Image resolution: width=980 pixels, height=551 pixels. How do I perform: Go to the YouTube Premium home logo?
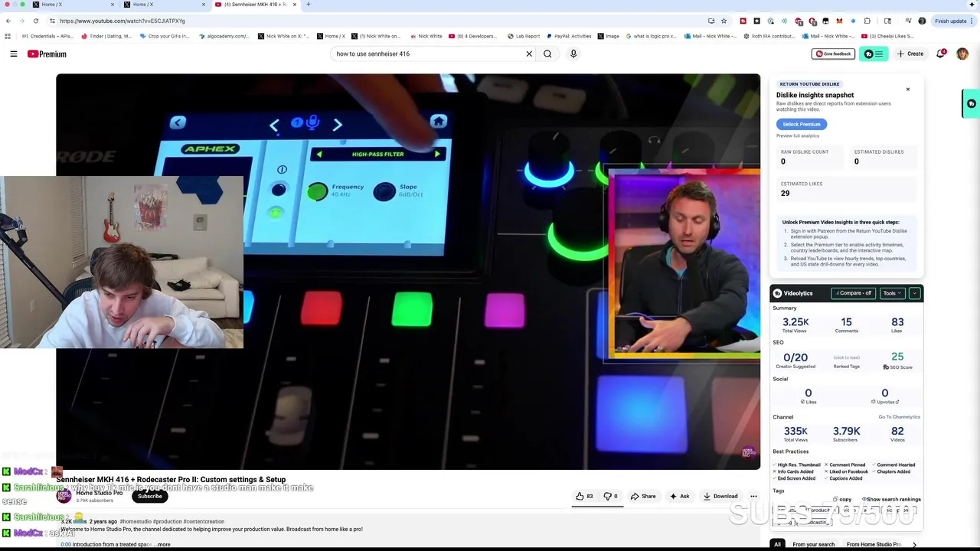tap(47, 54)
